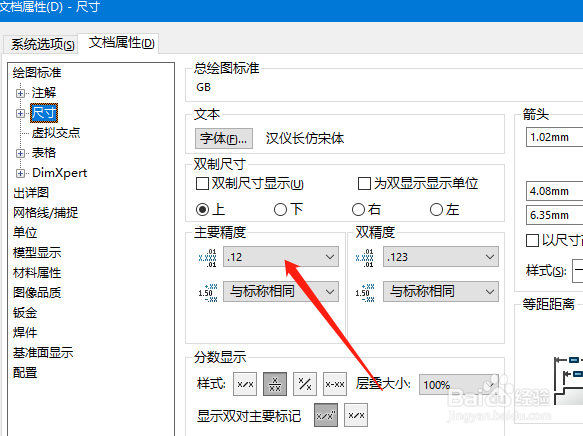This screenshot has width=583, height=436.
Task: Click dual tolerance precision icon
Action: [x=365, y=293]
